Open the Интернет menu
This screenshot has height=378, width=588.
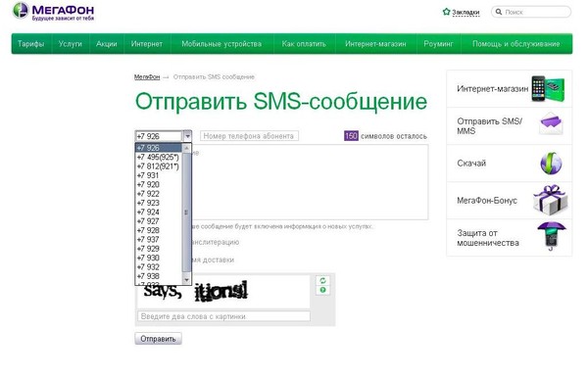147,44
